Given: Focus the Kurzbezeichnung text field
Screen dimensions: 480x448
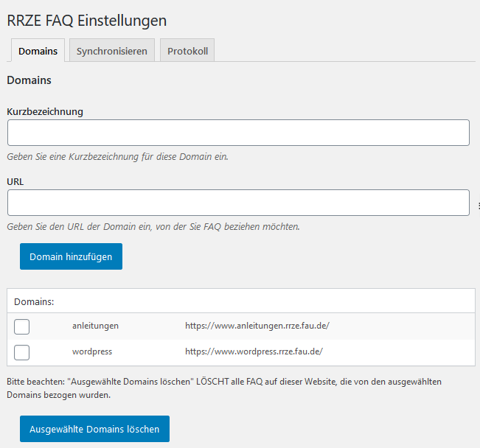Looking at the screenshot, I should click(238, 133).
